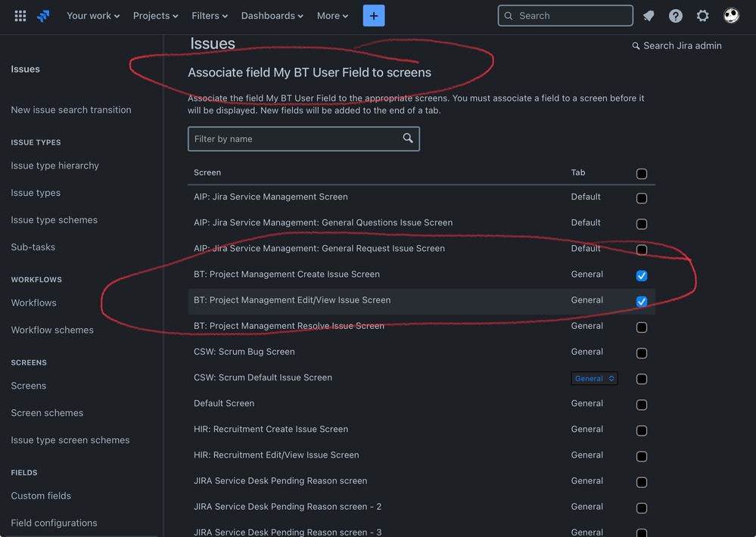756x537 pixels.
Task: Open the settings gear icon
Action: pos(702,16)
